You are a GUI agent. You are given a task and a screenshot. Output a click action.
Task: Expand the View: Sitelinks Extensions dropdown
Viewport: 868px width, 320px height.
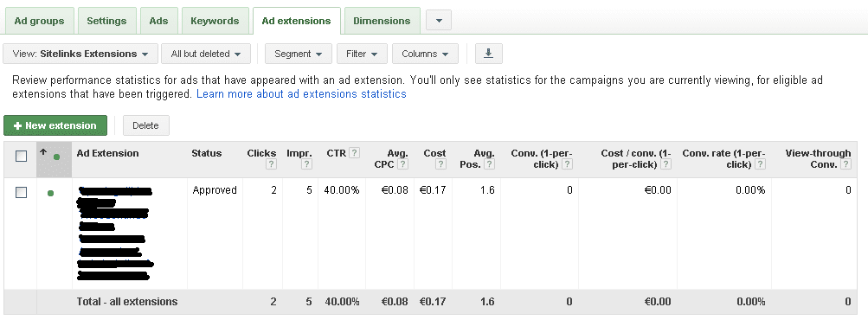point(80,54)
